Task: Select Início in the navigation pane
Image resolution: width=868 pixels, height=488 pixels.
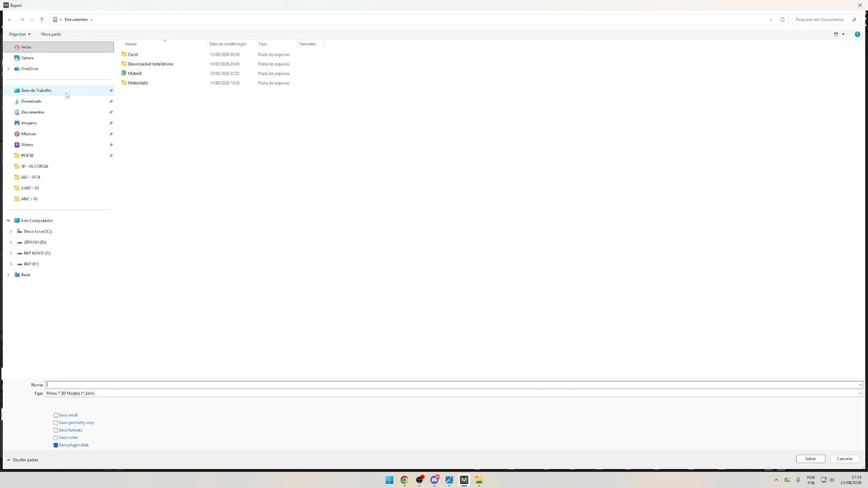Action: coord(58,47)
